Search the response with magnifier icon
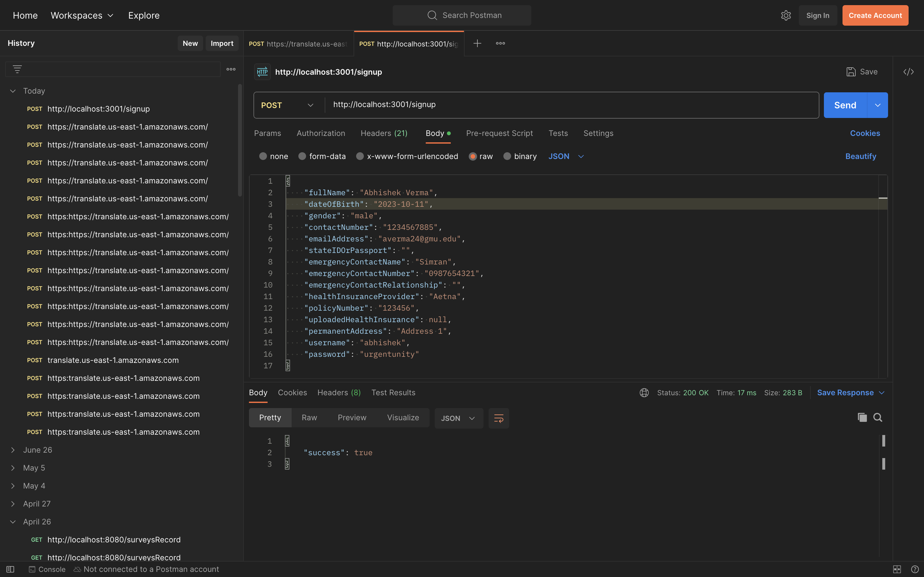The image size is (924, 577). tap(878, 417)
